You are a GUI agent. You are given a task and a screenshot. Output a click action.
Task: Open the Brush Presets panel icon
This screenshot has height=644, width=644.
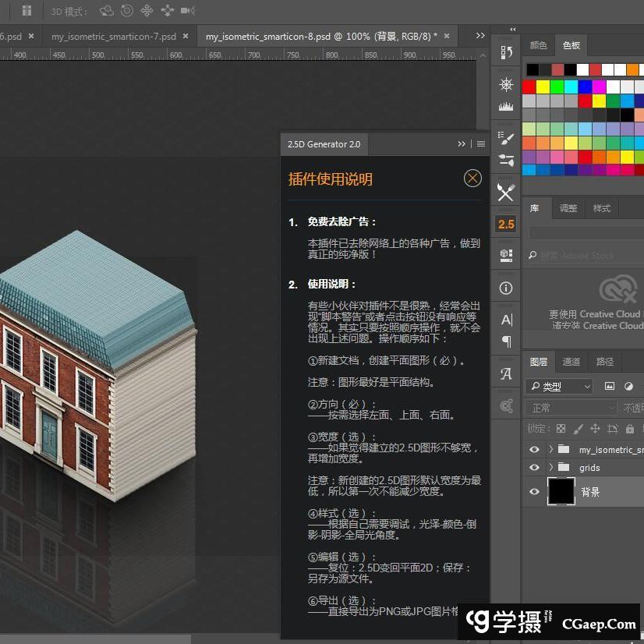[x=506, y=139]
